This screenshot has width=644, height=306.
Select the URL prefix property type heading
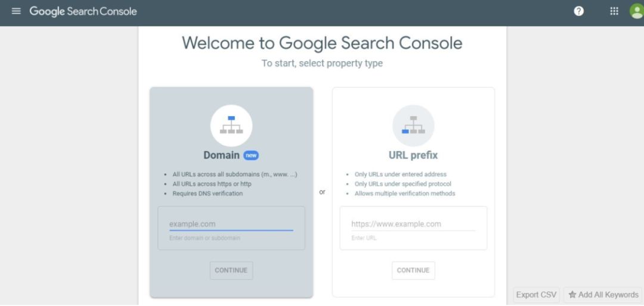click(x=413, y=155)
